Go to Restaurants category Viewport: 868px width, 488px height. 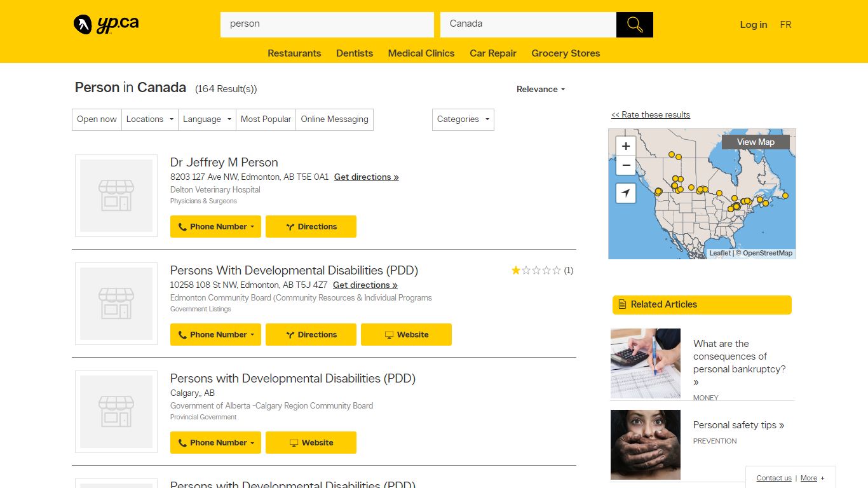[x=294, y=53]
